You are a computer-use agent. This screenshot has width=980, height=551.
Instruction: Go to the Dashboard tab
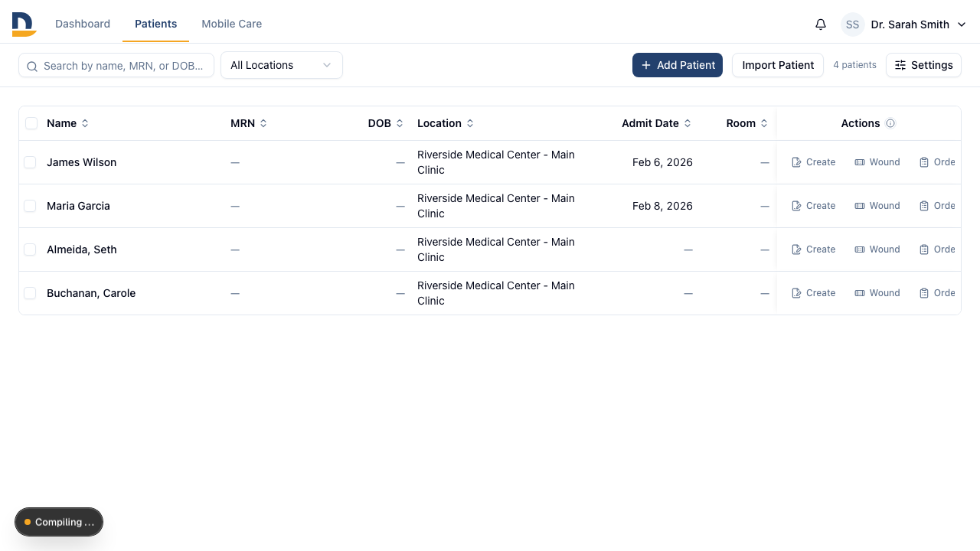(83, 24)
